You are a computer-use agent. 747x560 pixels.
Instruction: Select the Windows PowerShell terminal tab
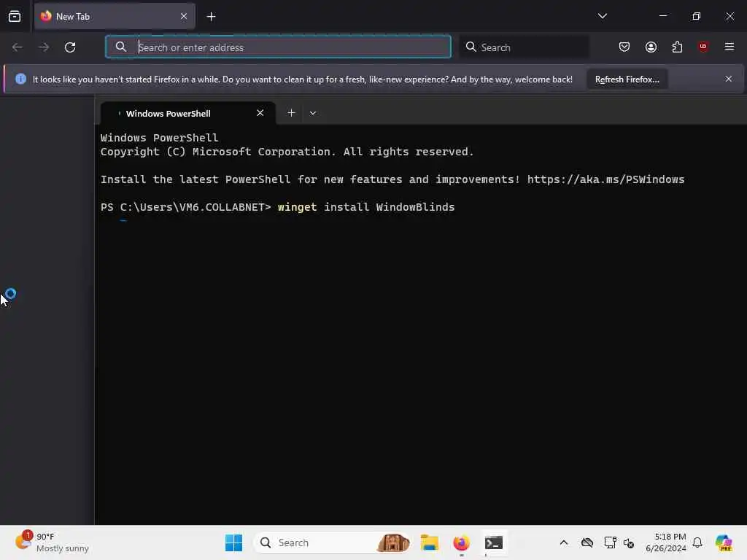click(188, 113)
